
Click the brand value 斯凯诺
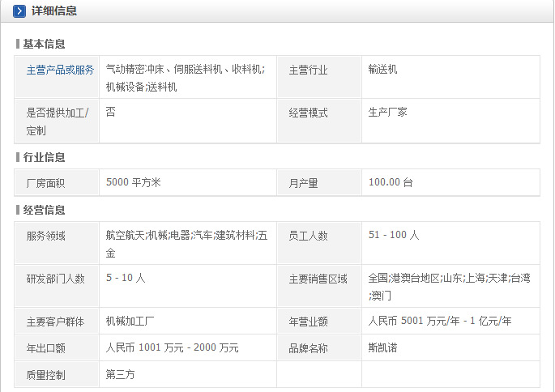pos(382,347)
